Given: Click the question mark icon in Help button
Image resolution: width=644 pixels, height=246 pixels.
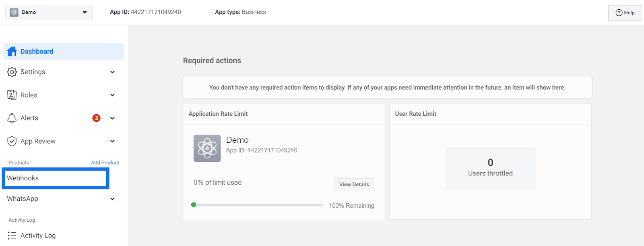Looking at the screenshot, I should pos(619,13).
